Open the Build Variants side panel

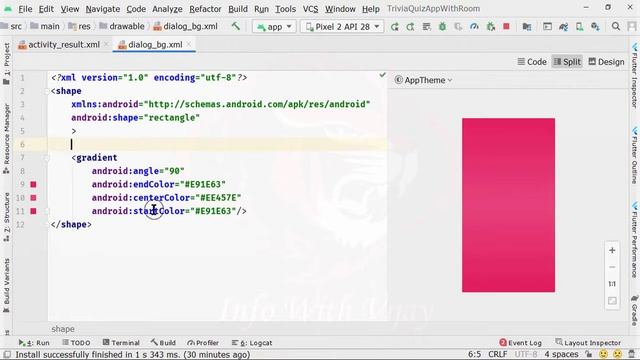(x=7, y=285)
